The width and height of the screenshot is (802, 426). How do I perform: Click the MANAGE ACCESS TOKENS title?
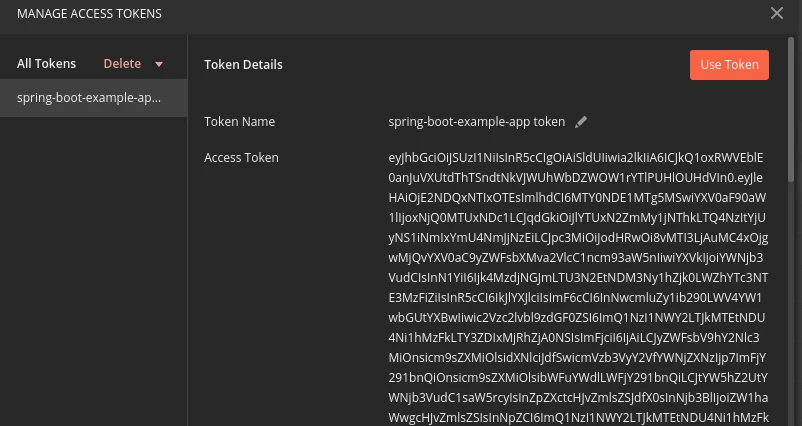(x=90, y=14)
